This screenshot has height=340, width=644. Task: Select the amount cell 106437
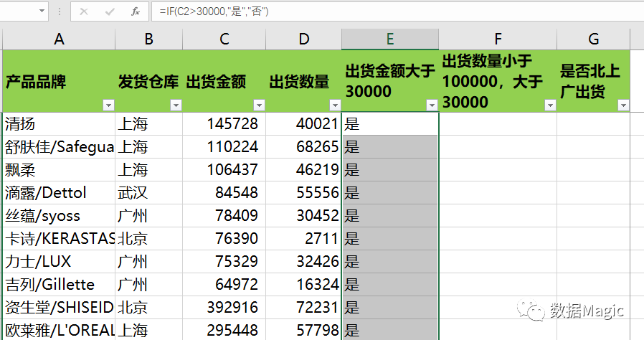tap(224, 169)
